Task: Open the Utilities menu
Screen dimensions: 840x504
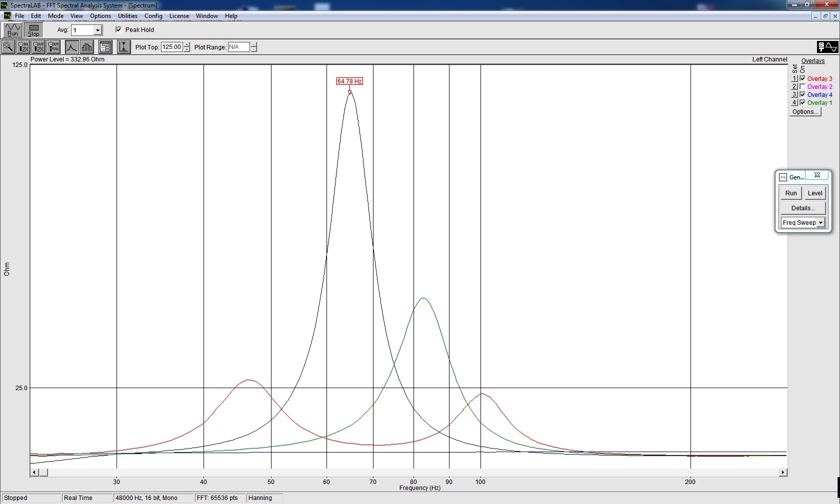Action: pyautogui.click(x=127, y=16)
